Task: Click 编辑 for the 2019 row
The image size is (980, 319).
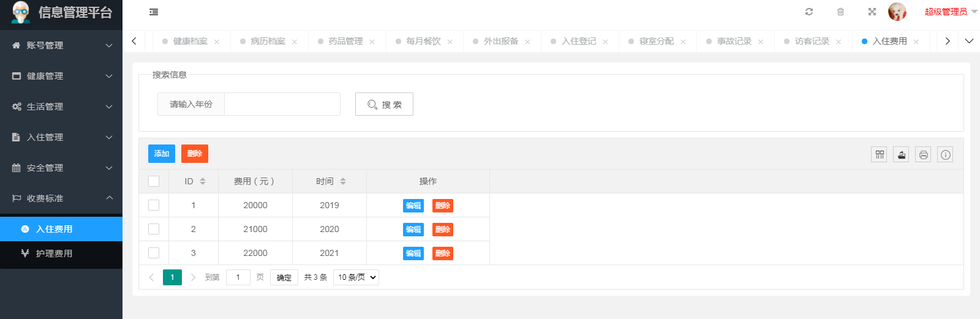Action: 413,206
